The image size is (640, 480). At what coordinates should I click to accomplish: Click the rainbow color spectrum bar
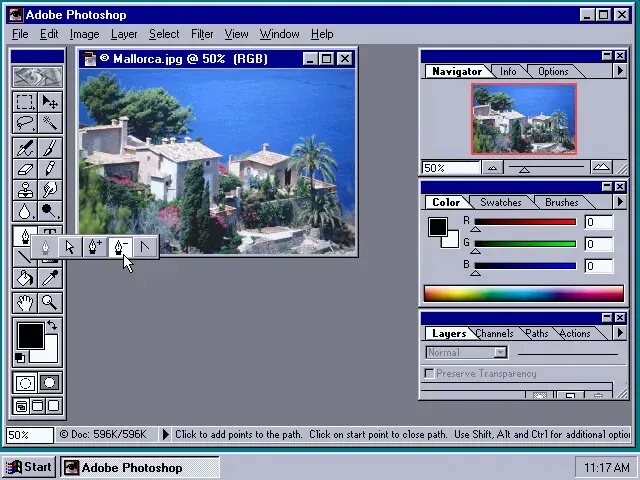click(x=523, y=294)
